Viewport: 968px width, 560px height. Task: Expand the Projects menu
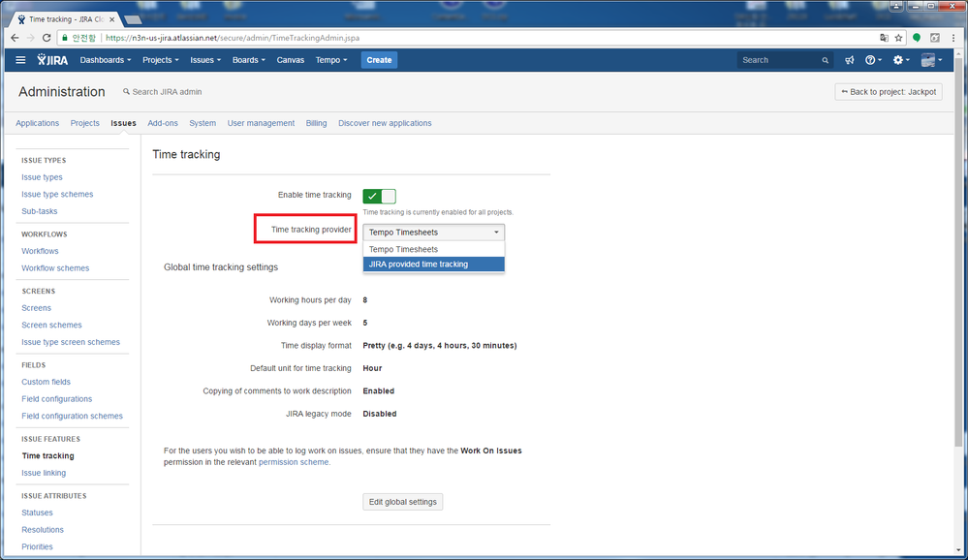pyautogui.click(x=161, y=60)
